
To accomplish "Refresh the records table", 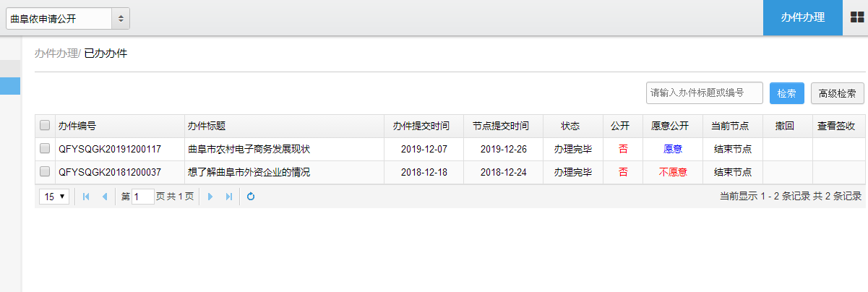I will 251,197.
